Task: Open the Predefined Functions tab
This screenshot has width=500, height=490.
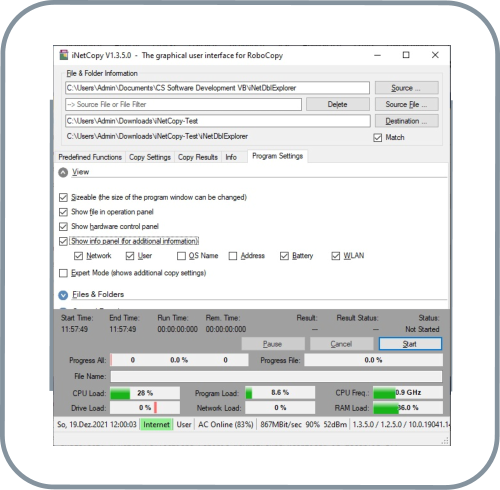Action: [90, 157]
